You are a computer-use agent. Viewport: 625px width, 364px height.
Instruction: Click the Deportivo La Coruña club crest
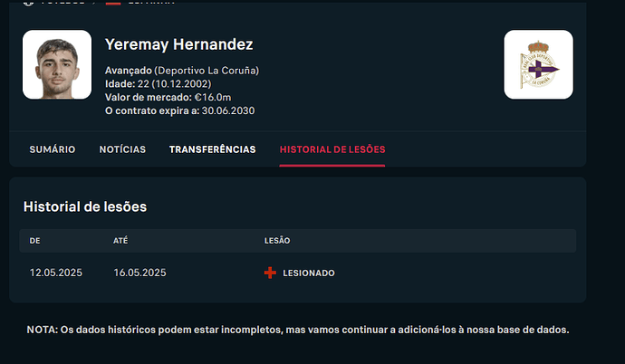point(538,64)
